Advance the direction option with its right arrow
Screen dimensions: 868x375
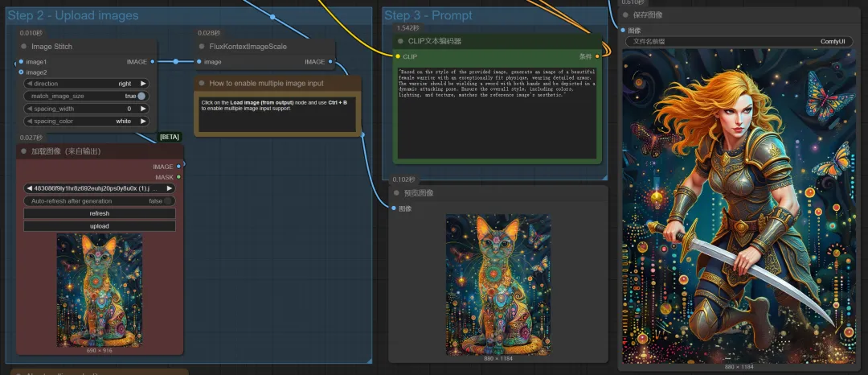143,84
